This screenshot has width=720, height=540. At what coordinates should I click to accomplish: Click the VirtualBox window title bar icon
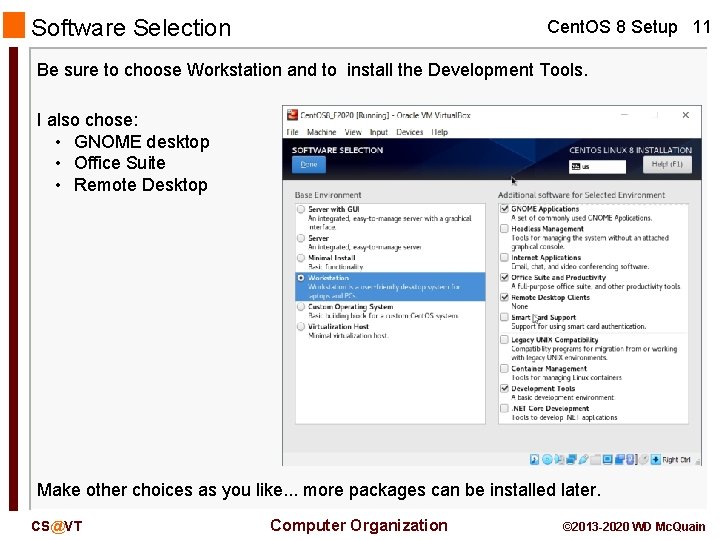click(292, 115)
